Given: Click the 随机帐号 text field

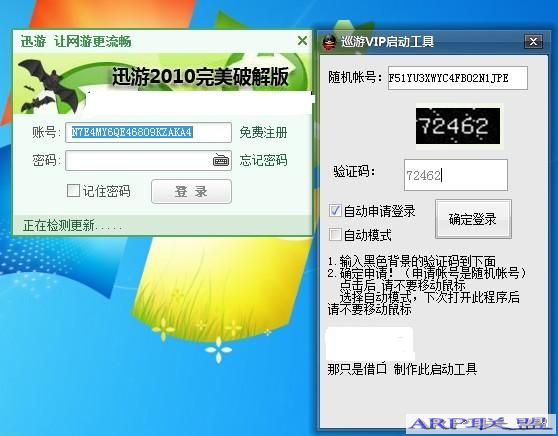Looking at the screenshot, I should (458, 78).
